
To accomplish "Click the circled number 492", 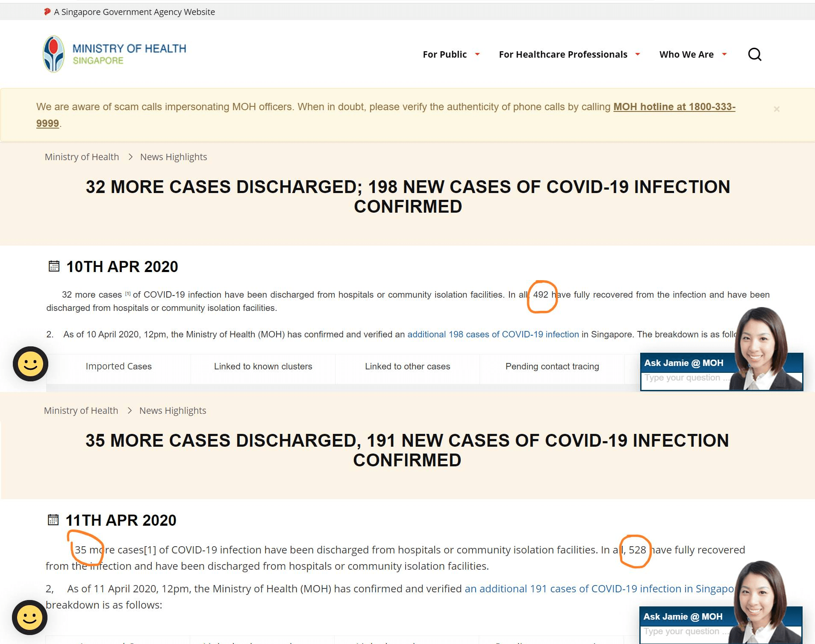I will (541, 295).
